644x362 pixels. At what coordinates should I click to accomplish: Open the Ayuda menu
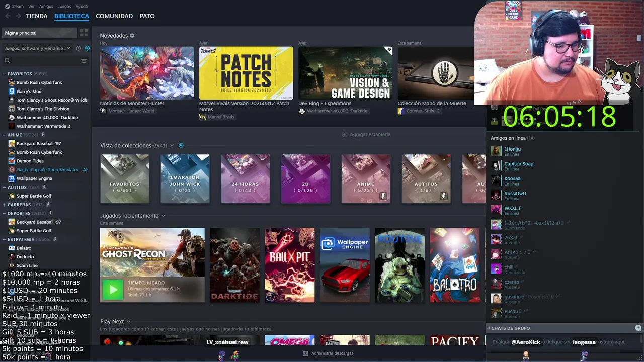(x=82, y=6)
